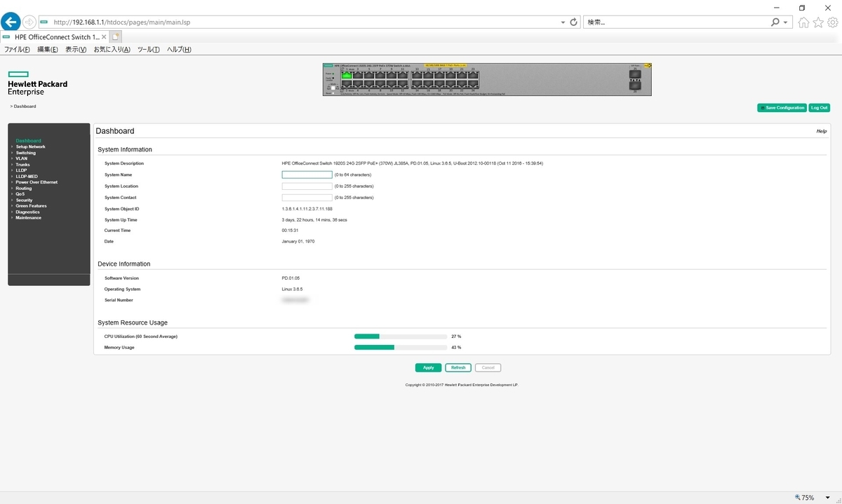Expand Power Over Ethernet menu
842x504 pixels.
[36, 182]
